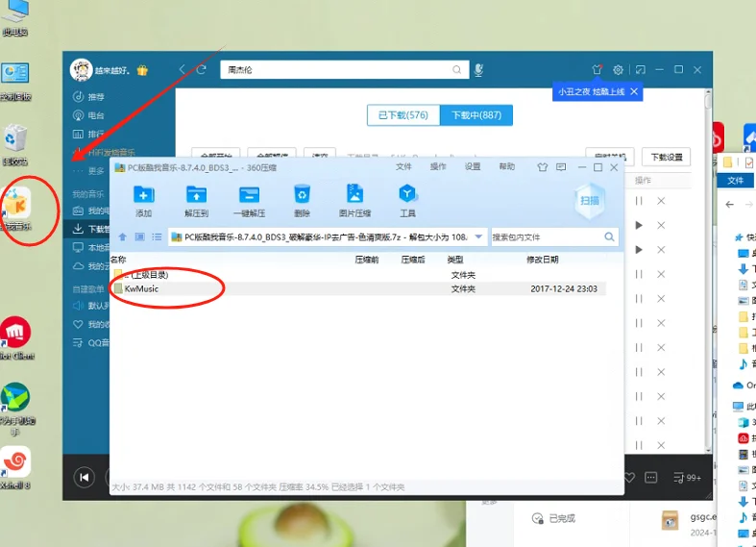Open the Riot Client desktop shortcut
The height and width of the screenshot is (547, 756).
pyautogui.click(x=16, y=338)
